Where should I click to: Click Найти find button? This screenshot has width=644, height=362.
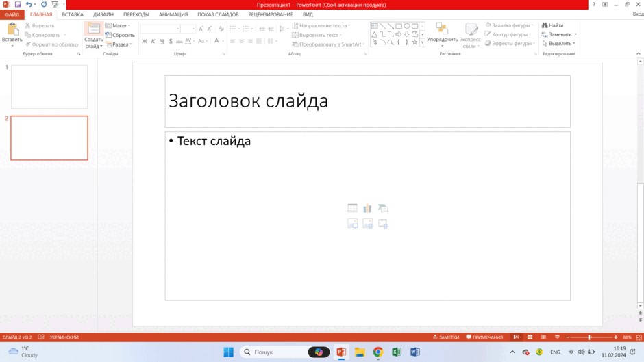pos(553,25)
